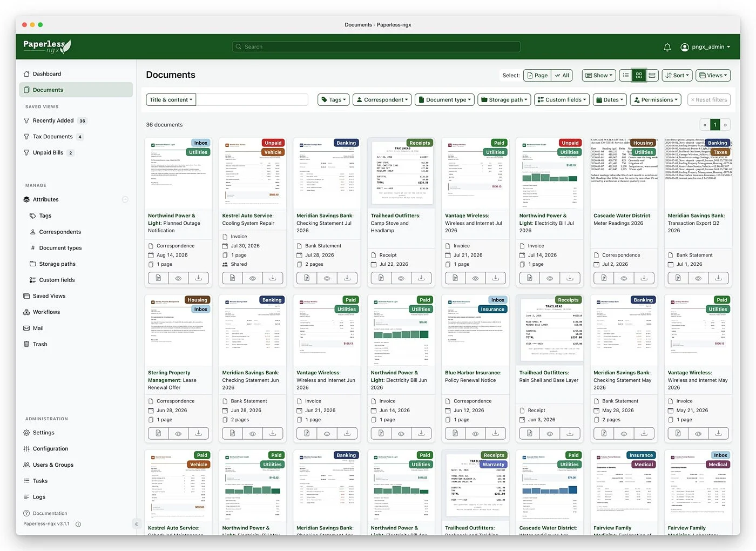Preview the Transaction Export Q2 2026 document
The image size is (756, 551).
pyautogui.click(x=698, y=278)
